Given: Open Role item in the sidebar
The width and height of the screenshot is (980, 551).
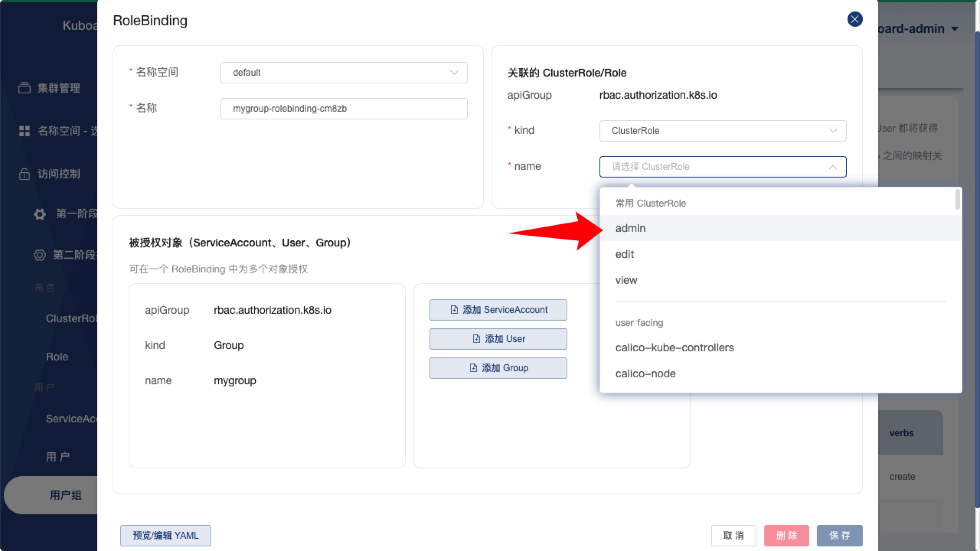Looking at the screenshot, I should (57, 357).
